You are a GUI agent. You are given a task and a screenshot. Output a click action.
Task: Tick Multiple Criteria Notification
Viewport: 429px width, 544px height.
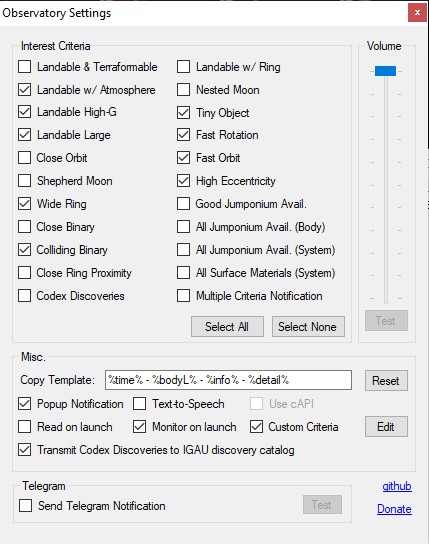[x=183, y=296]
